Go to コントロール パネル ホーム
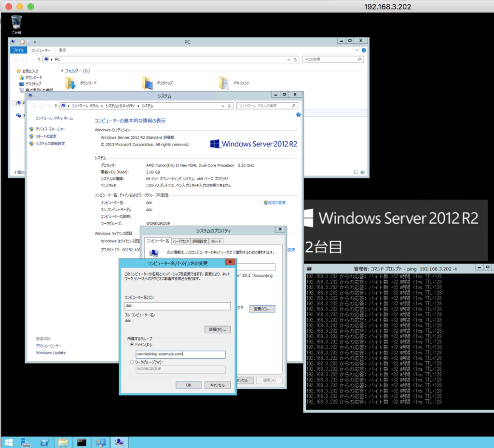The height and width of the screenshot is (448, 494). 54,118
